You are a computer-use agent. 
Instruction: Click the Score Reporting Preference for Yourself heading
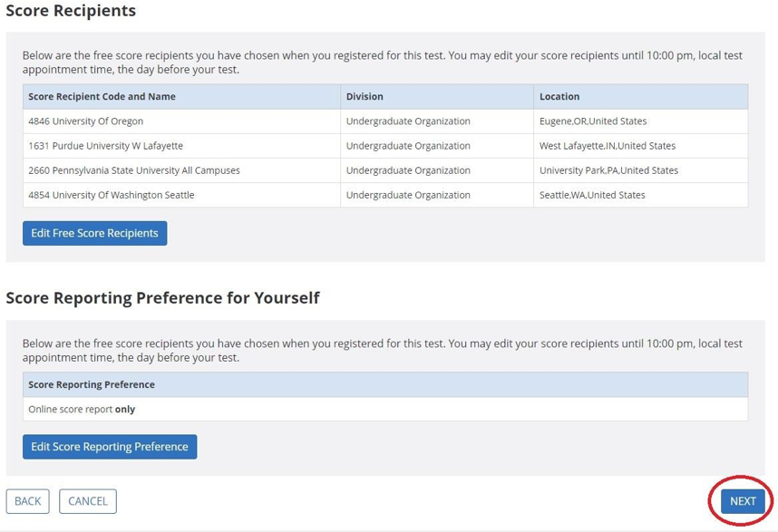162,298
